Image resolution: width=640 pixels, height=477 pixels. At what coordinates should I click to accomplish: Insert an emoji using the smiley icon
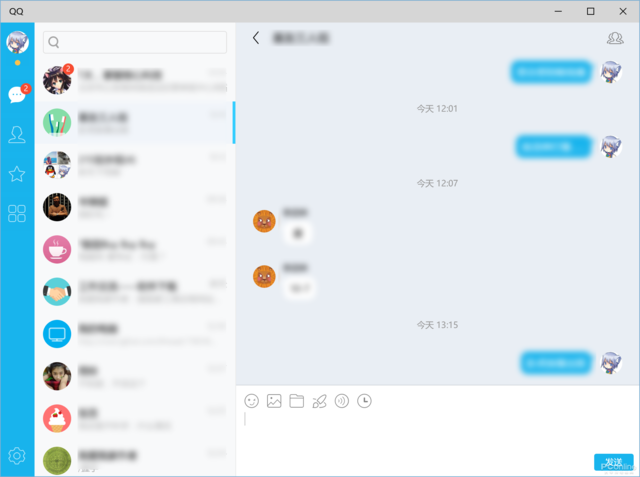pos(251,401)
